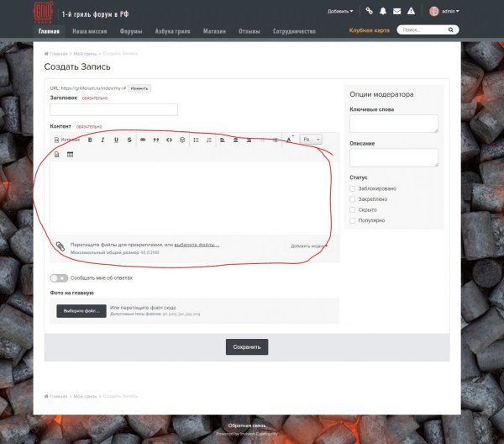The height and width of the screenshot is (444, 504).
Task: Open the notifications bell
Action: click(x=383, y=11)
